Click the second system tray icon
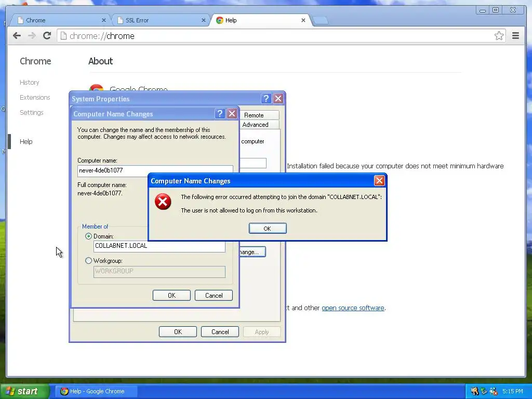Screen dimensions: 532x399 click(484, 391)
